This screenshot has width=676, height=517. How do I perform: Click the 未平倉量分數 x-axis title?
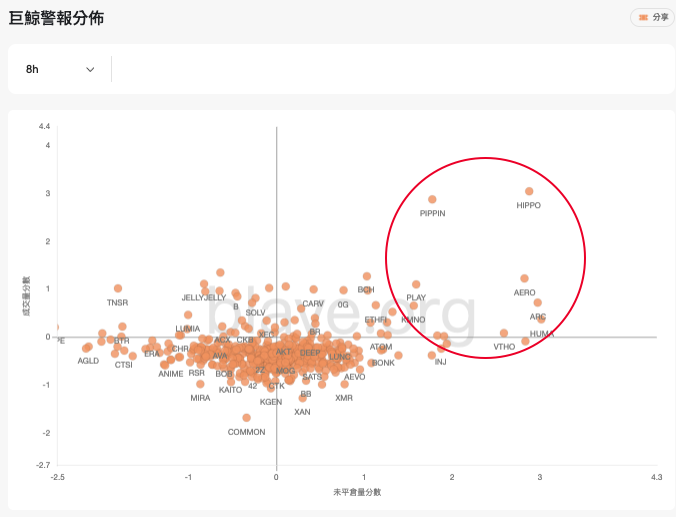[x=357, y=492]
